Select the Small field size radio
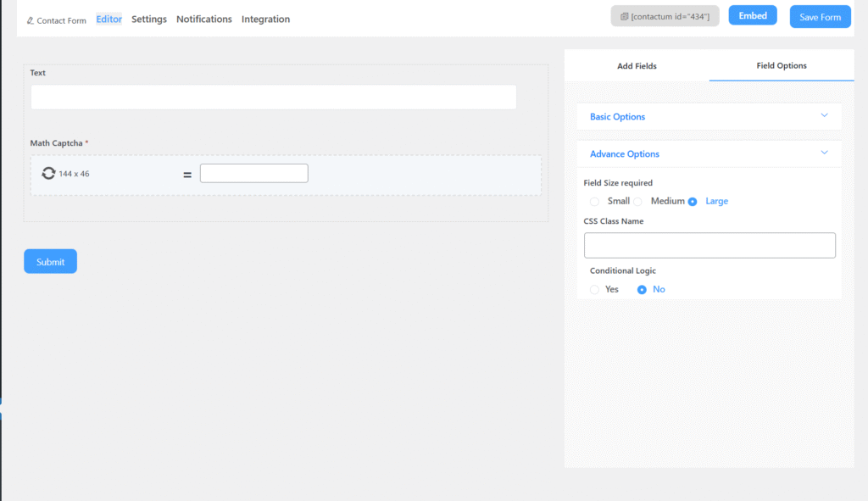Viewport: 868px width, 501px height. [594, 202]
